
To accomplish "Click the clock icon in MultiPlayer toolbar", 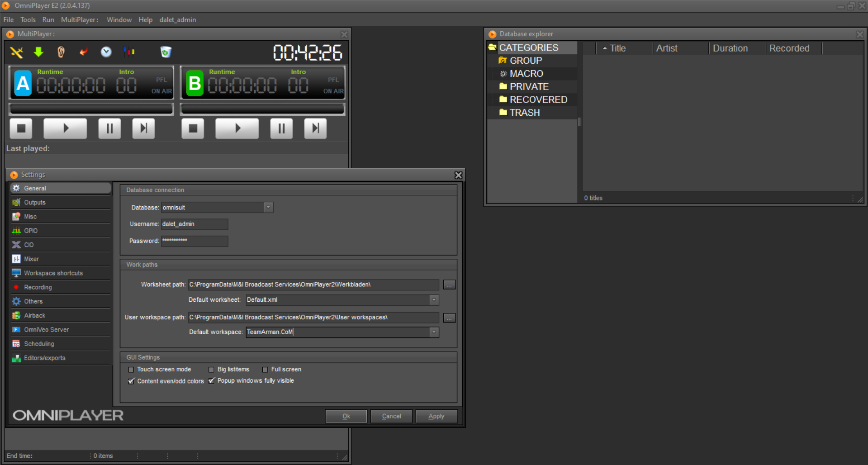I will [x=106, y=52].
